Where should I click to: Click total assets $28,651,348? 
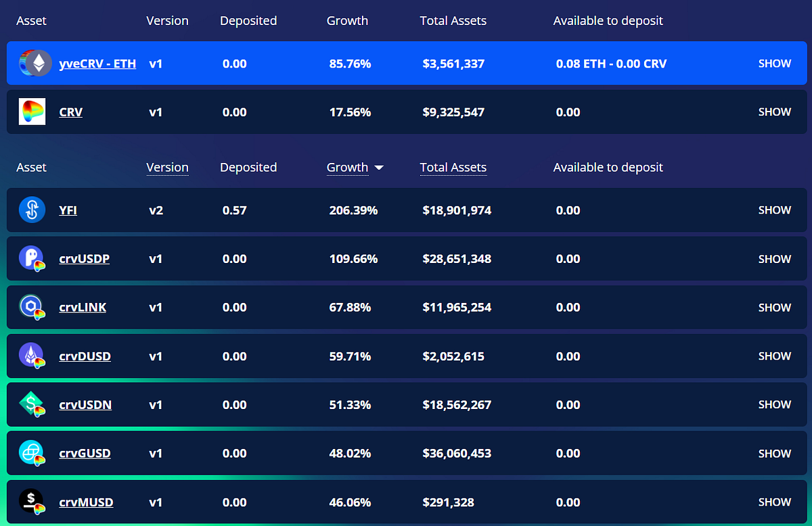457,259
